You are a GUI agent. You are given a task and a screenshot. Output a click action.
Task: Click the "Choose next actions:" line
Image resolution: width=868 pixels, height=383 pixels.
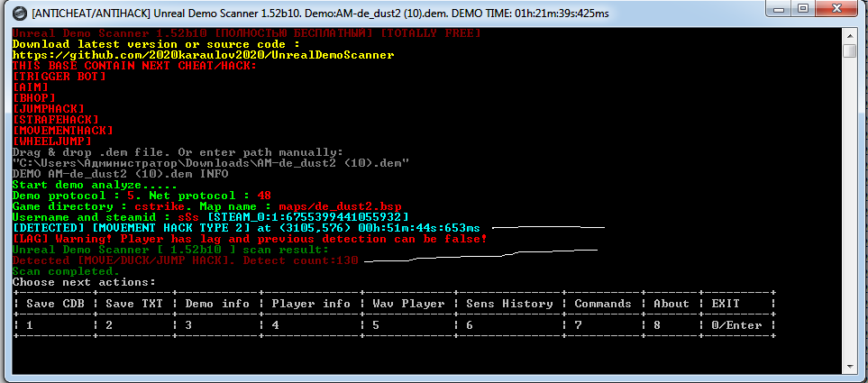[84, 282]
